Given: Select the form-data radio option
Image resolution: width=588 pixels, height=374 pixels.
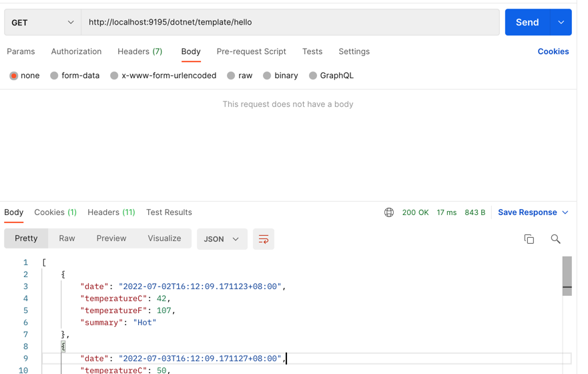Looking at the screenshot, I should tap(54, 75).
